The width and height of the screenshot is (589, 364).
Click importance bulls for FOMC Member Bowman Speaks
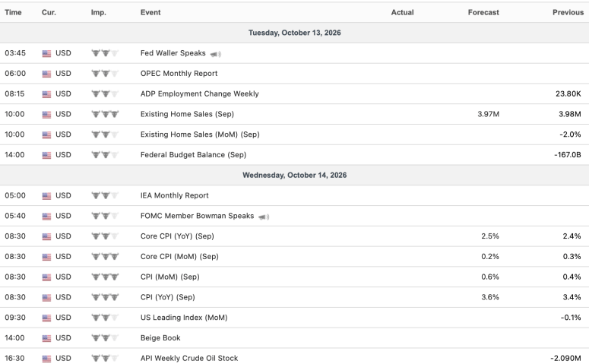(x=105, y=216)
